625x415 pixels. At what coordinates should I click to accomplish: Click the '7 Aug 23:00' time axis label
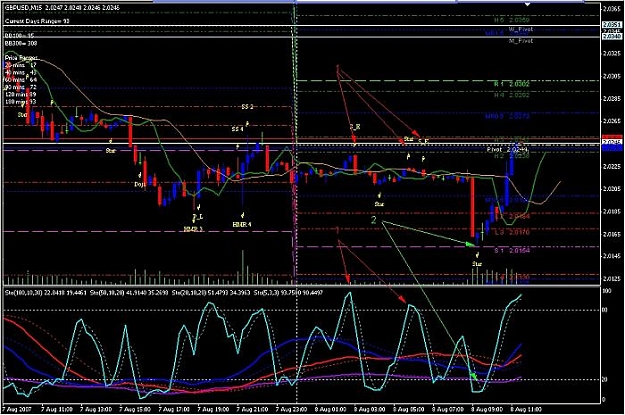click(x=292, y=409)
